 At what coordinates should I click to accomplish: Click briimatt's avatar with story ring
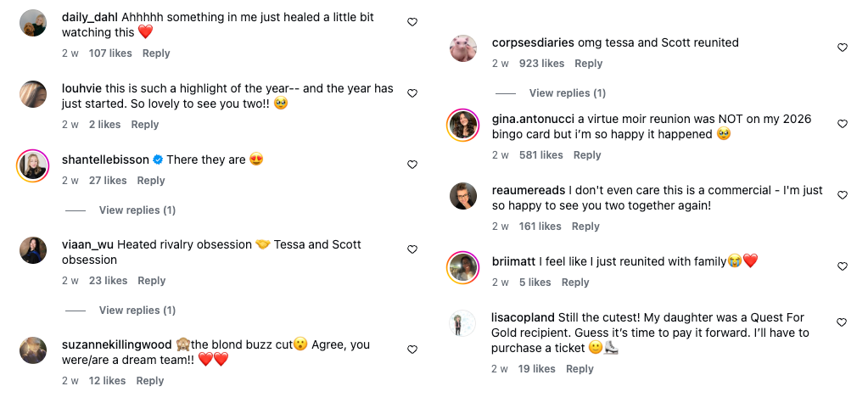pos(462,268)
